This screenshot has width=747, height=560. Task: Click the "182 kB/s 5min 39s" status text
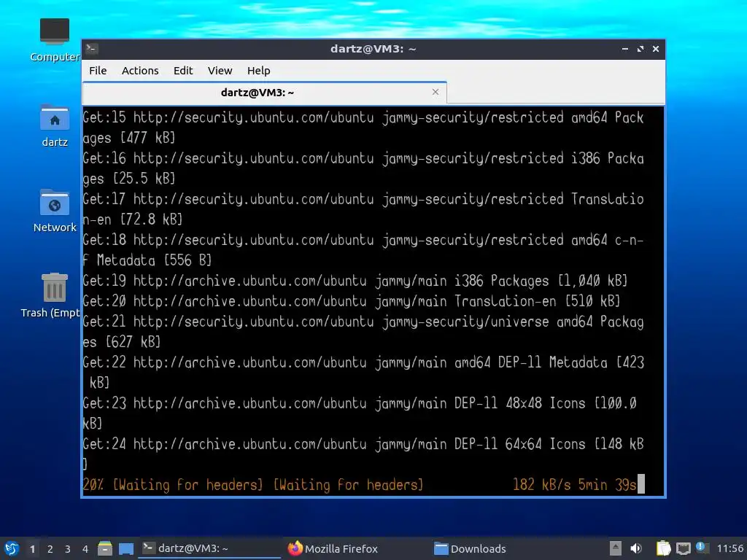[575, 485]
